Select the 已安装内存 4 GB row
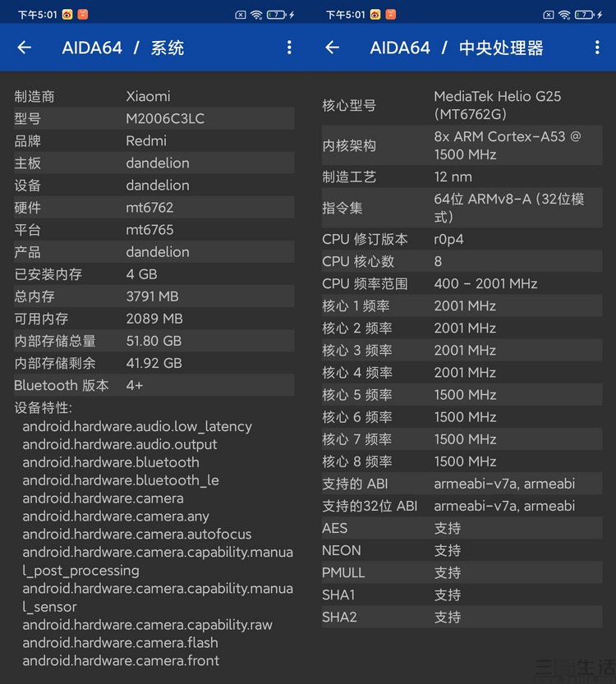The image size is (616, 684). [154, 274]
